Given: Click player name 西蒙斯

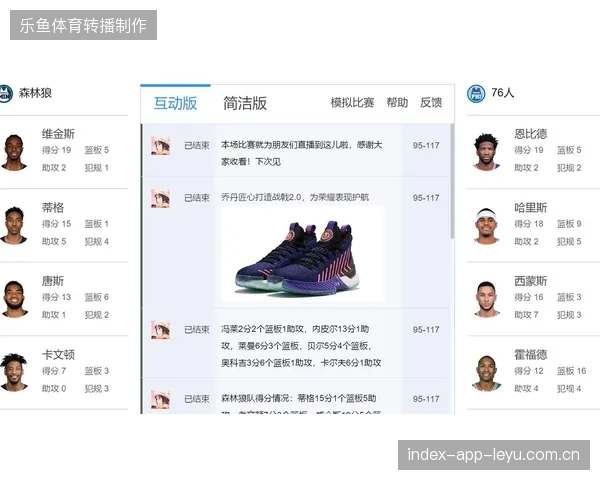Looking at the screenshot, I should 531,281.
